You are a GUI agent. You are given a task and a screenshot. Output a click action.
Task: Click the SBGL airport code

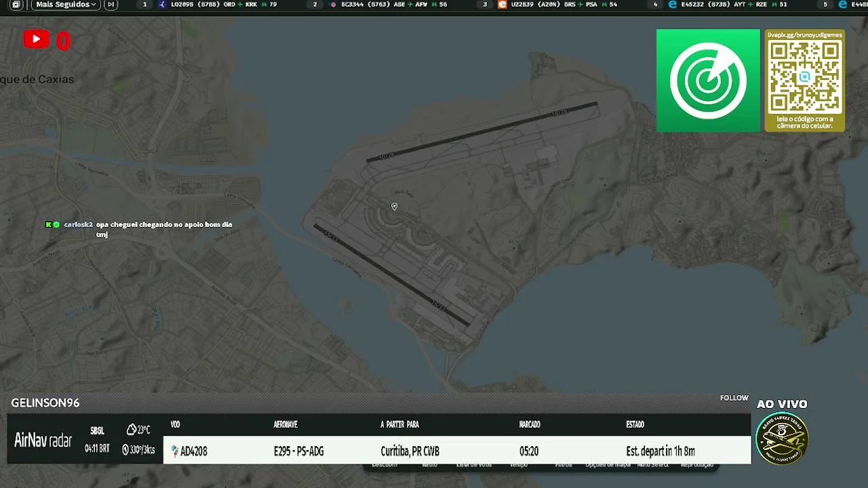(97, 431)
